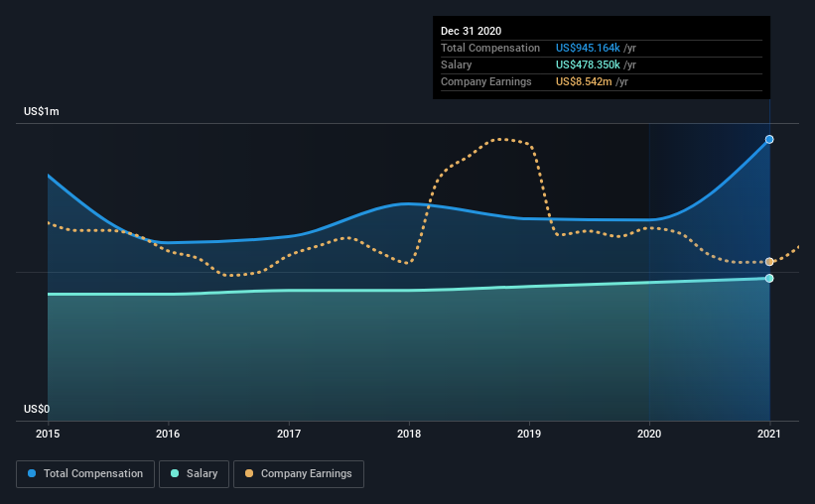Click the 2016 x-axis label

[168, 434]
